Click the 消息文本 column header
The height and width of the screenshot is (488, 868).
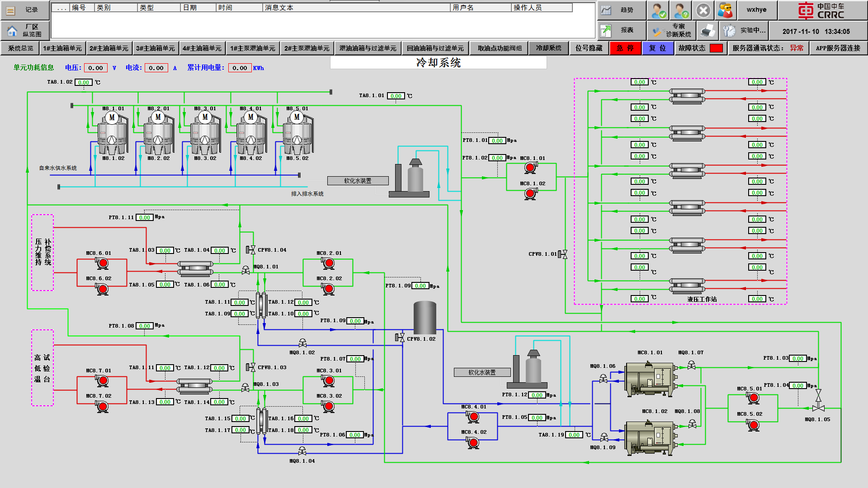tap(356, 8)
